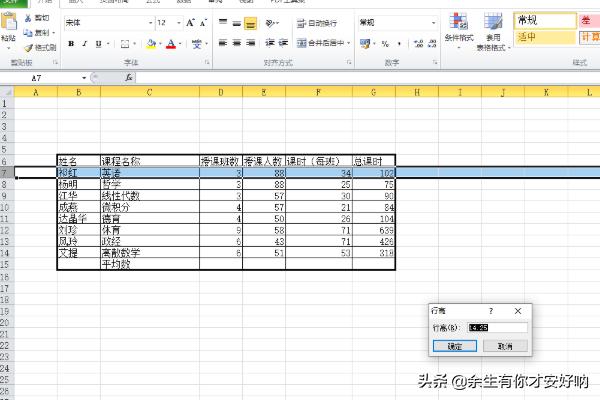The width and height of the screenshot is (600, 400).
Task: Click the 总课时 header cell
Action: tap(373, 161)
